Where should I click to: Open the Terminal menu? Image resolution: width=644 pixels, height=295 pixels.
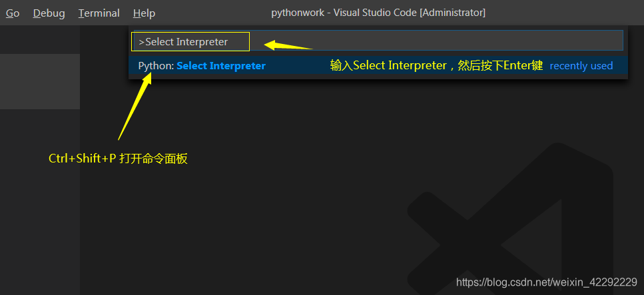click(x=99, y=13)
